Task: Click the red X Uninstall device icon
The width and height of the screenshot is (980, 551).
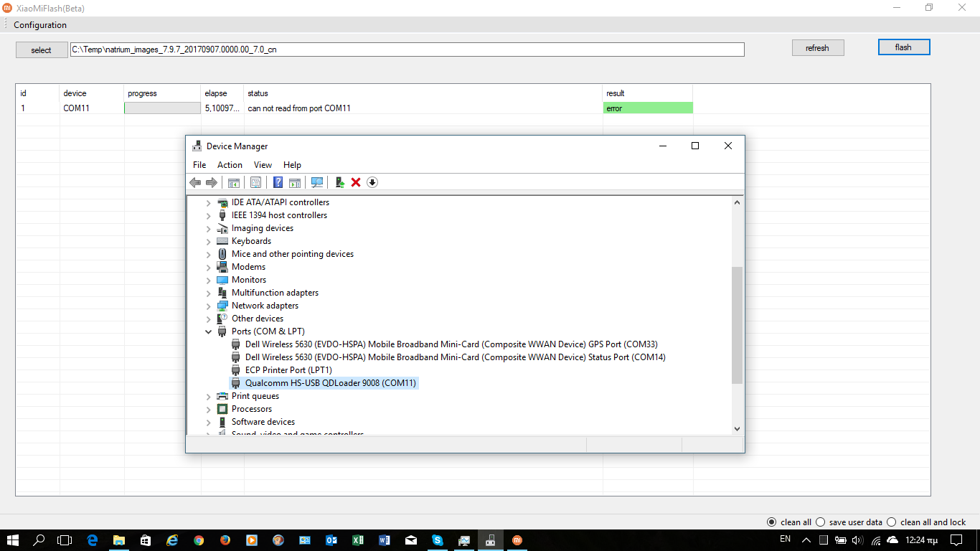Action: 356,182
